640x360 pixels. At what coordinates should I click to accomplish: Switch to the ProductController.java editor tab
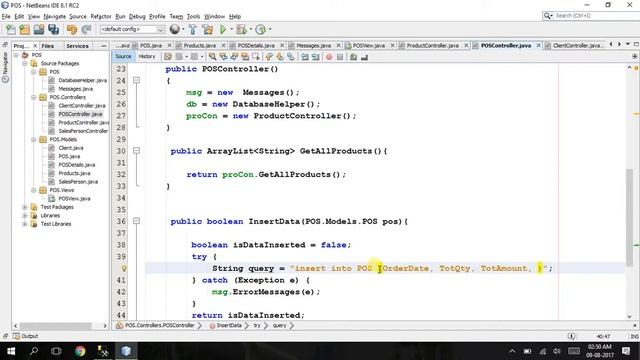pos(433,45)
